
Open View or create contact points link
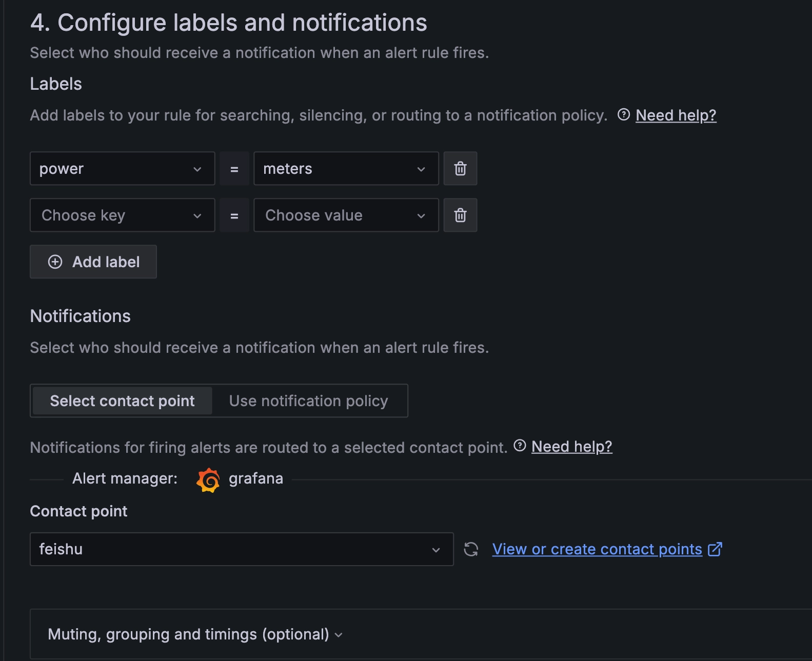coord(597,549)
